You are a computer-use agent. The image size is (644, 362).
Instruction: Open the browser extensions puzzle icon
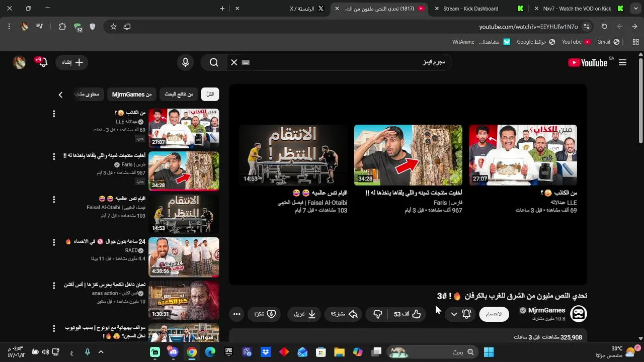(x=62, y=27)
